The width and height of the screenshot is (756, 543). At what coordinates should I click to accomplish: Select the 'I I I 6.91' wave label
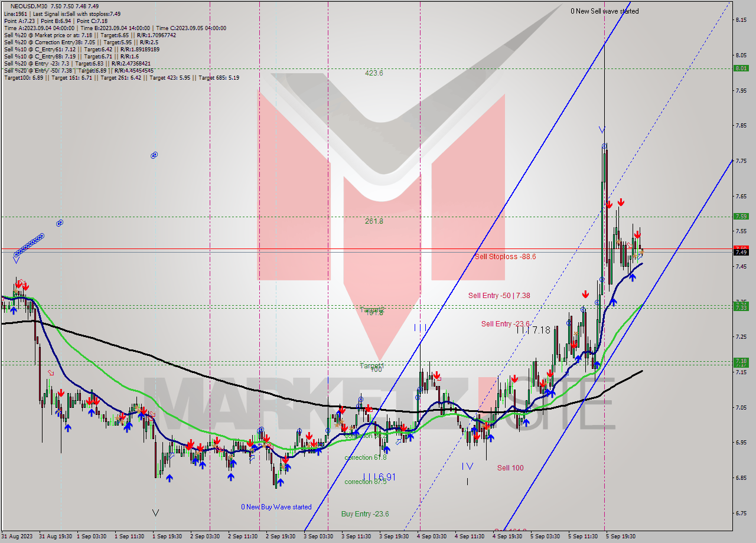(x=379, y=476)
